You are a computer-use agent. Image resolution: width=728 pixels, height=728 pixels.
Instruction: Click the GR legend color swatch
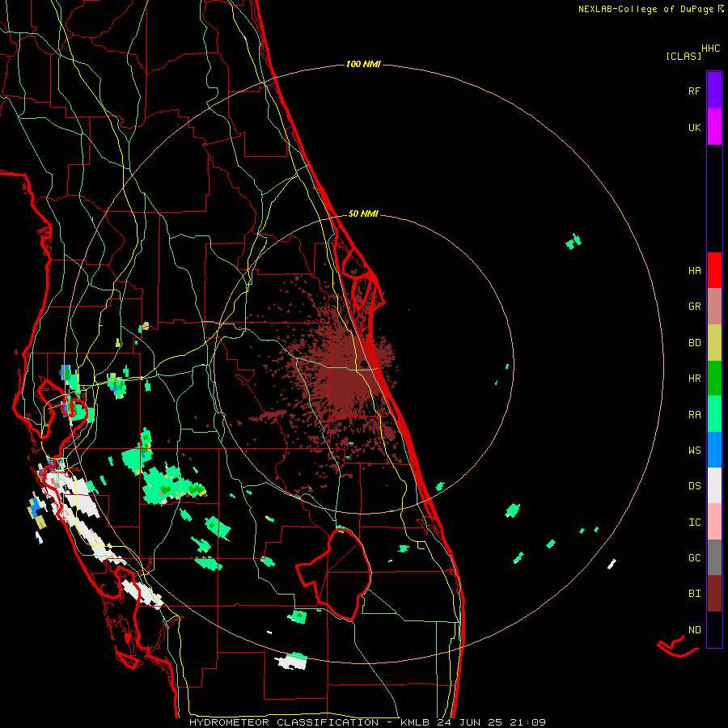pyautogui.click(x=714, y=307)
